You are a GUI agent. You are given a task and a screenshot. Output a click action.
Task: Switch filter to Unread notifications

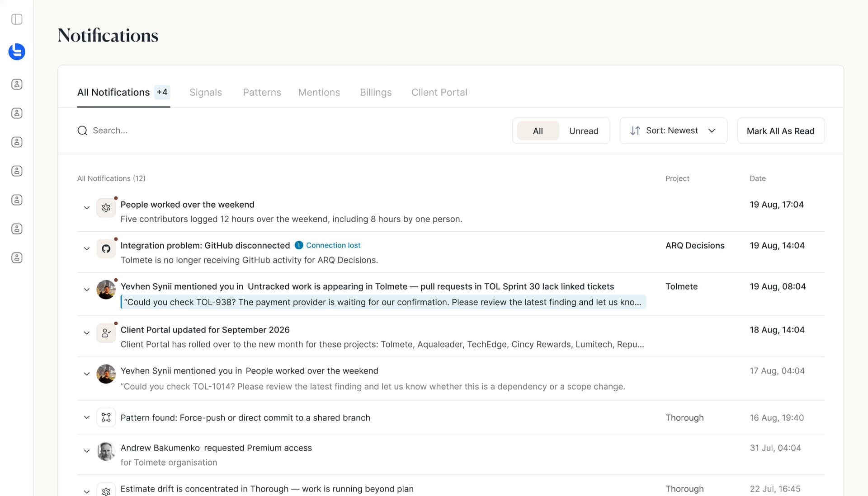pyautogui.click(x=584, y=131)
